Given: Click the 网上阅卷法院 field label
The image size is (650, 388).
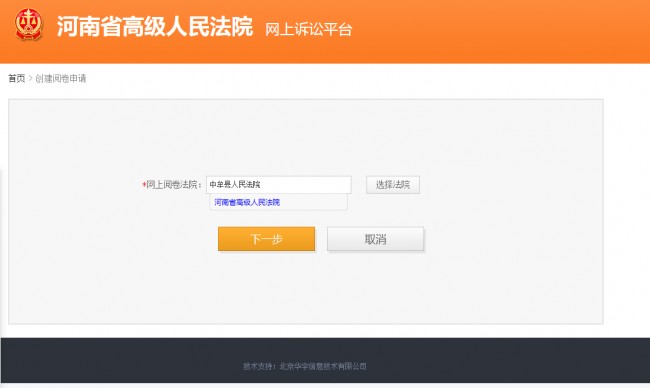Looking at the screenshot, I should (x=172, y=184).
